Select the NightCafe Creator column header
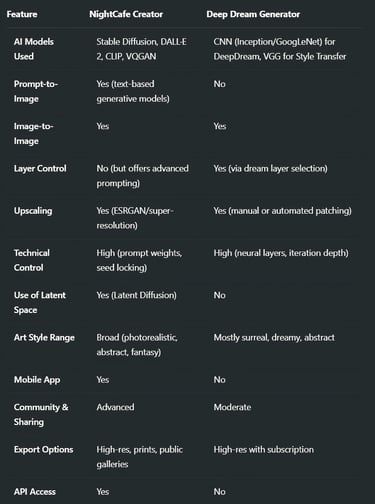 (126, 14)
